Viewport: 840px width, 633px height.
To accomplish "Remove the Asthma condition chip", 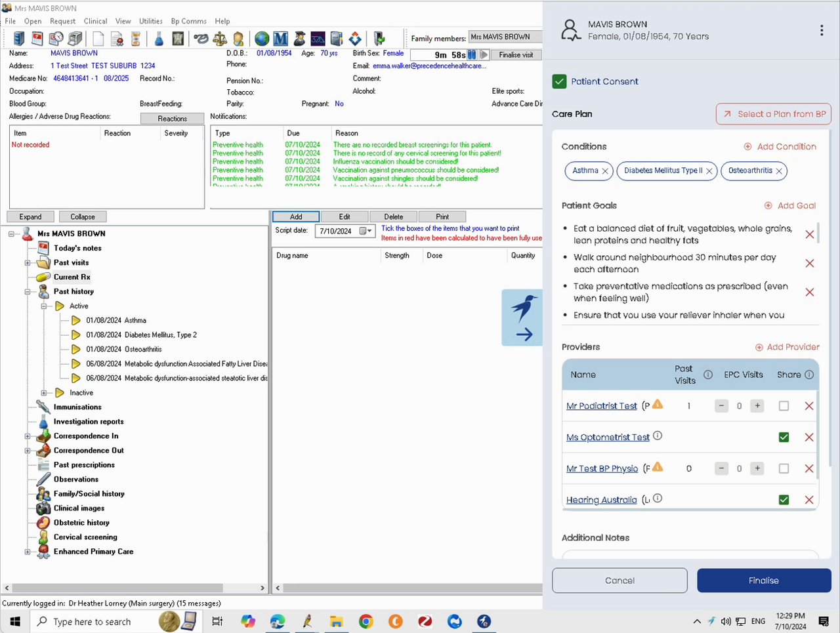I will pyautogui.click(x=605, y=171).
